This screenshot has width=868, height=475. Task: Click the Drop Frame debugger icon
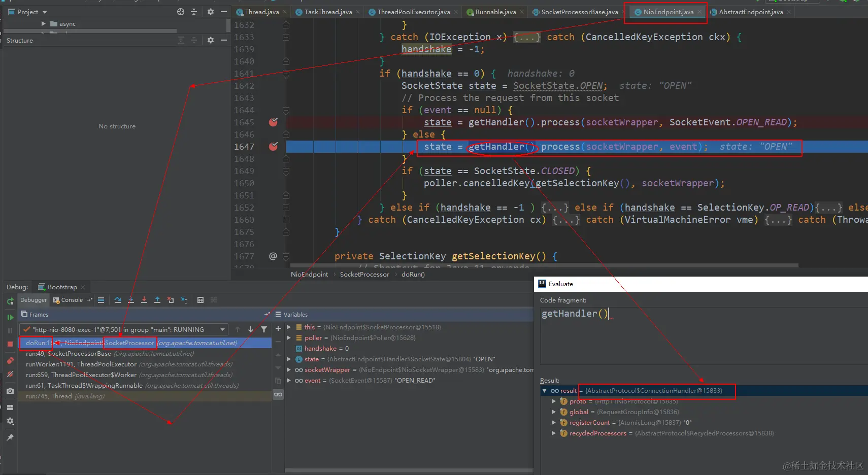171,300
